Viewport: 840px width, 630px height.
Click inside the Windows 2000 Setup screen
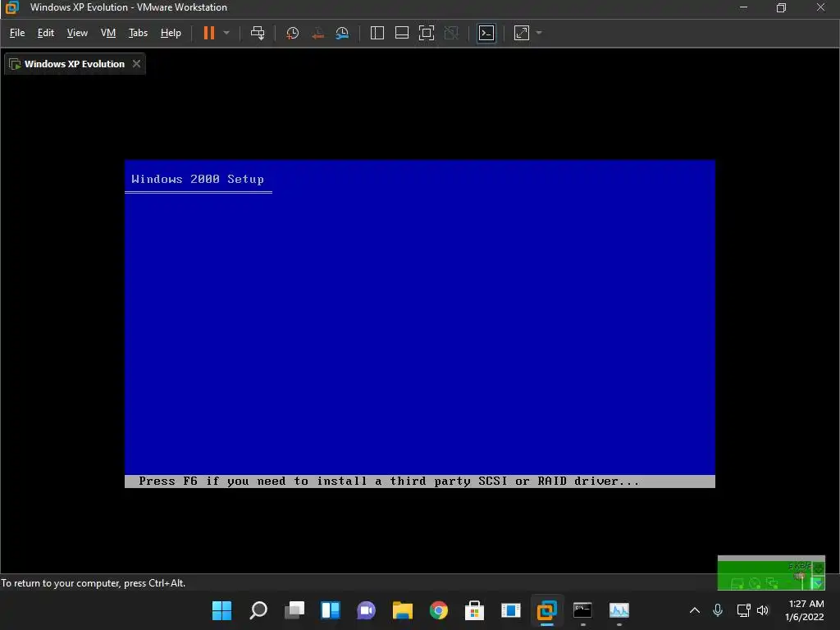[x=420, y=323]
